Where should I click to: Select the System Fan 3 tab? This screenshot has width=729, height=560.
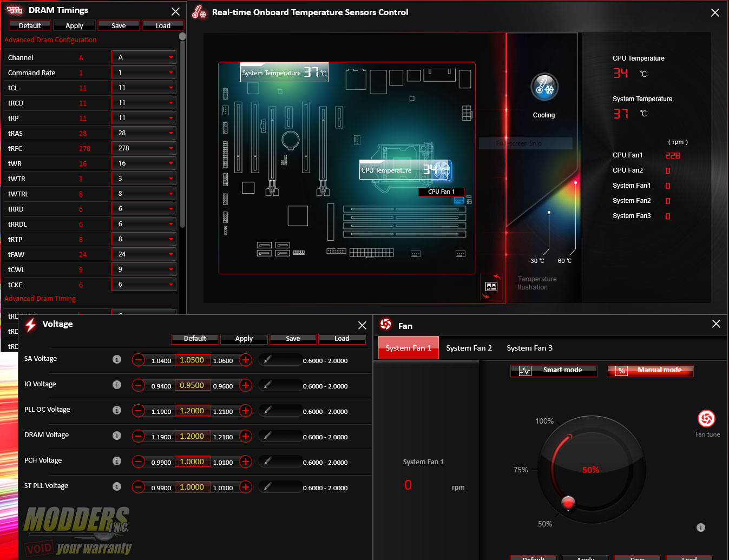[x=529, y=348]
